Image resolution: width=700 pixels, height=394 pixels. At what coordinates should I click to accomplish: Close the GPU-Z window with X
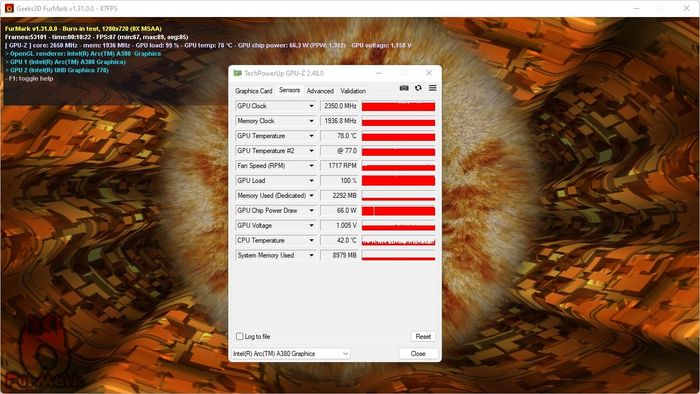(429, 73)
